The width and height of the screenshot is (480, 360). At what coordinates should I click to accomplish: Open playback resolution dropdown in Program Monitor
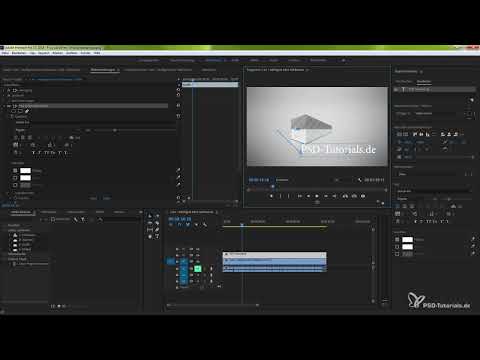point(342,180)
